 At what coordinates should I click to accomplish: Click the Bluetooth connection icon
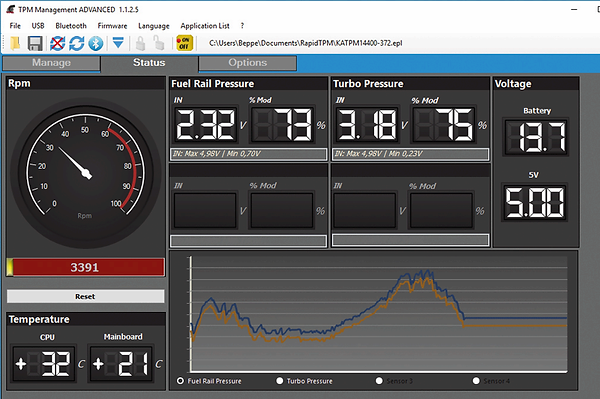[x=96, y=43]
